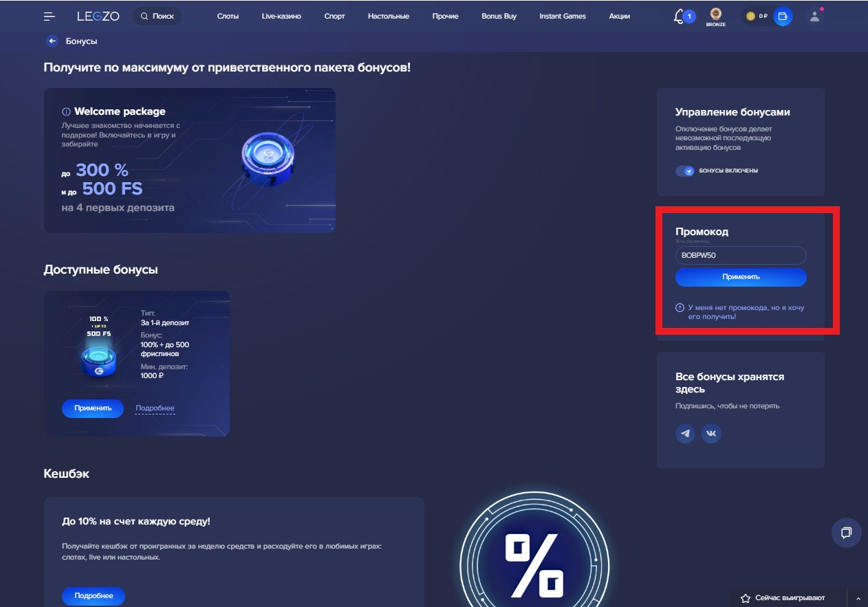Open the hamburger menu icon
The width and height of the screenshot is (868, 607).
click(50, 16)
